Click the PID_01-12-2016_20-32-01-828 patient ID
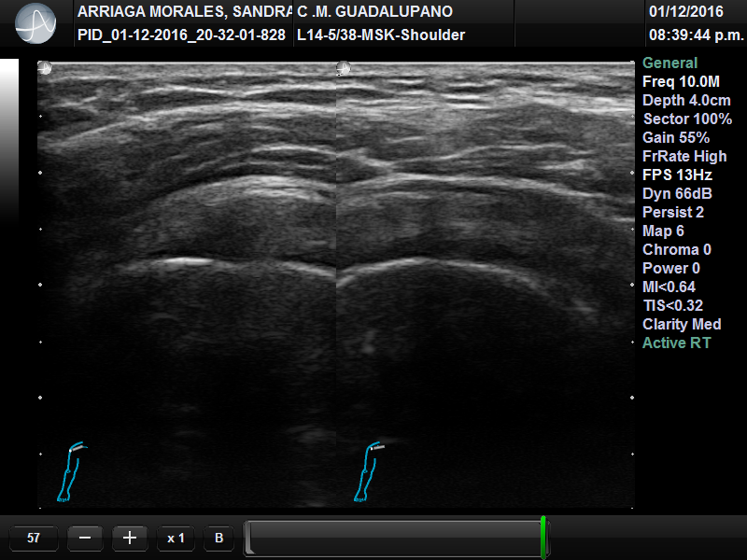 click(x=181, y=35)
